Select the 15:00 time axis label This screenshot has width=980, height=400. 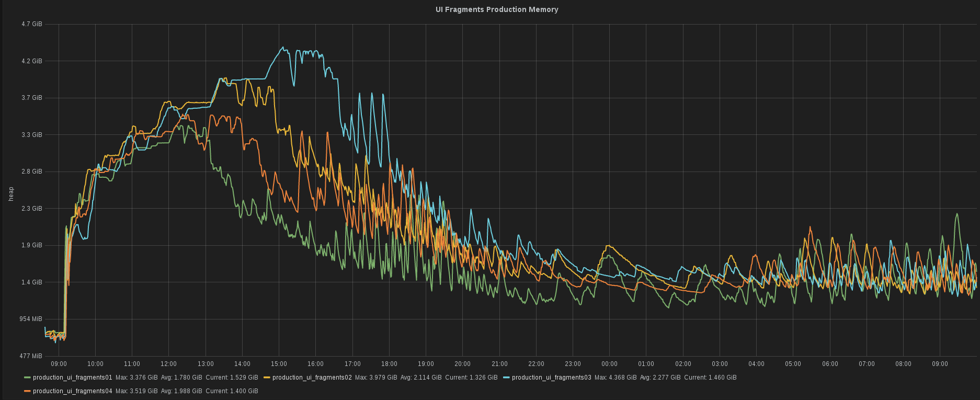[279, 364]
